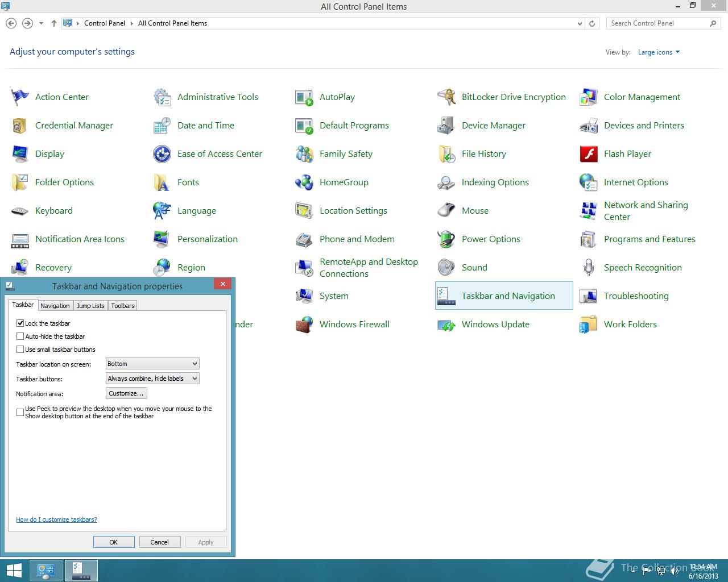Open RemoteApp and Desktop Connections link
Screen dimensions: 728x582
coord(369,268)
